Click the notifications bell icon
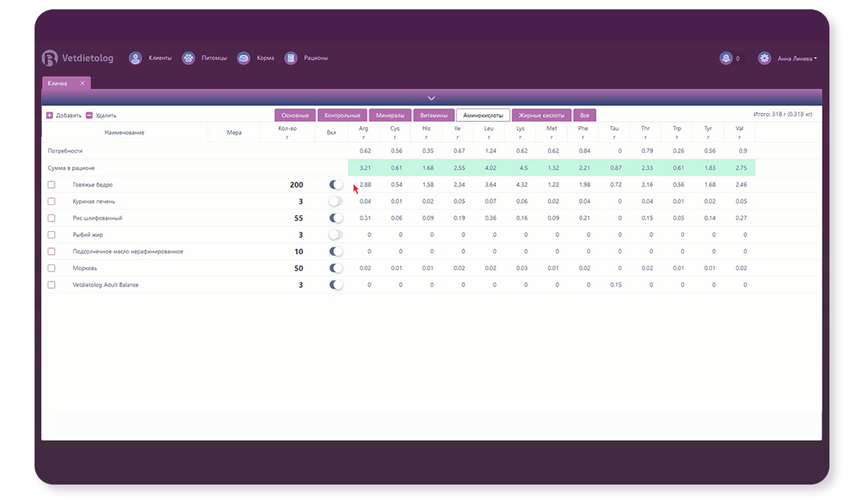864x504 pixels. pos(726,58)
